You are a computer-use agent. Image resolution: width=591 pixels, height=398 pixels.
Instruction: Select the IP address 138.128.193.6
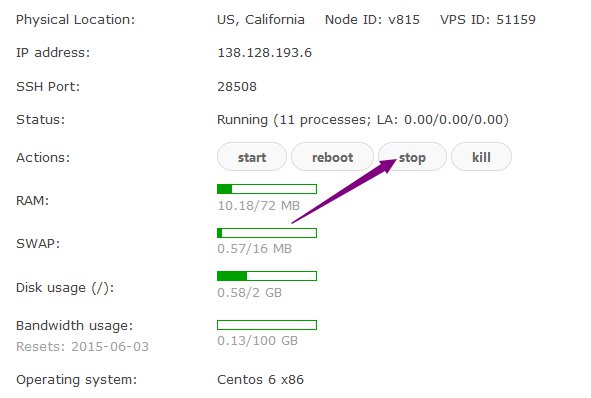coord(265,52)
